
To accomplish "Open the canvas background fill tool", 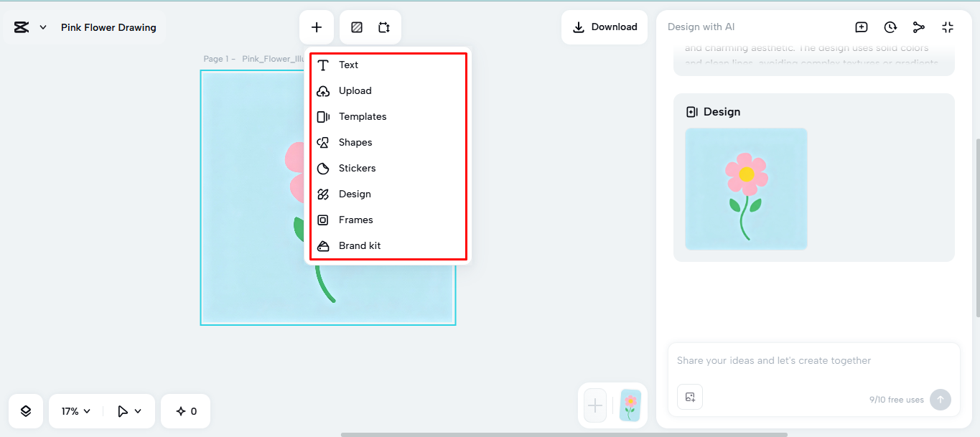I will 355,27.
